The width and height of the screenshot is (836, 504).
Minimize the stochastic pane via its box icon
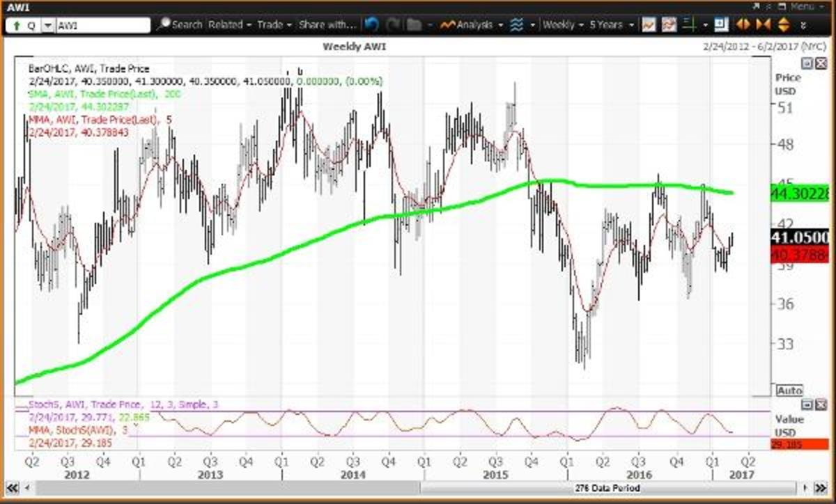[x=805, y=404]
